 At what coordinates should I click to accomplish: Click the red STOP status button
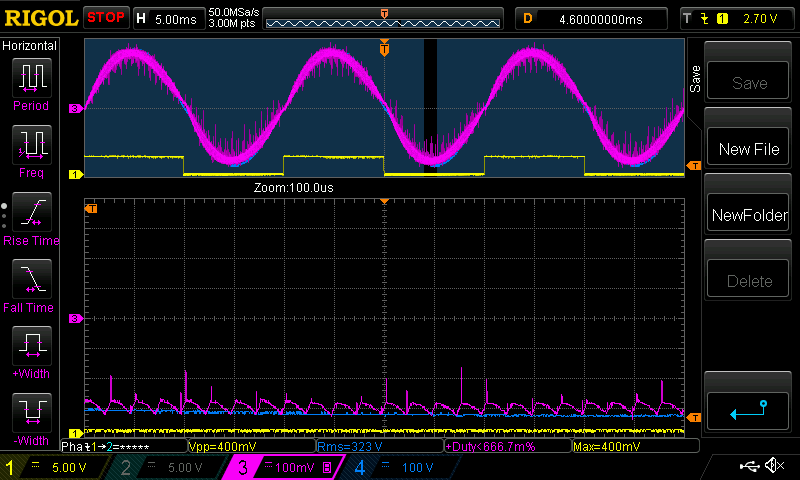(x=105, y=18)
